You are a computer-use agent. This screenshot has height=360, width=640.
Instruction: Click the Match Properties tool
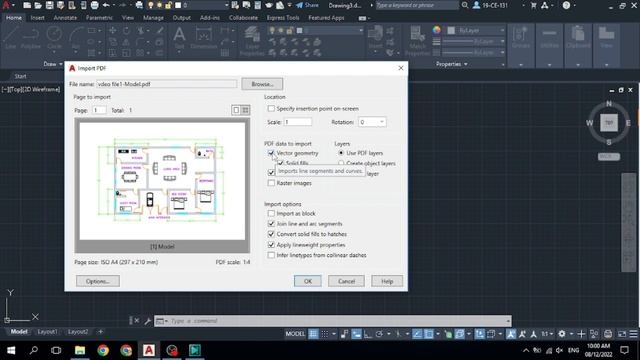tap(417, 41)
